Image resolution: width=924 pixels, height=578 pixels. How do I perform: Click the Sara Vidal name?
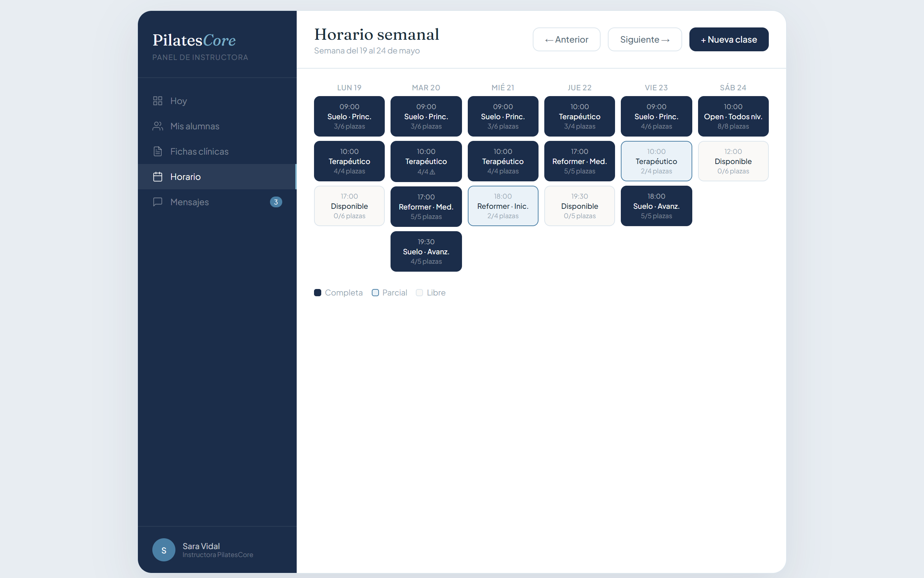(x=201, y=546)
